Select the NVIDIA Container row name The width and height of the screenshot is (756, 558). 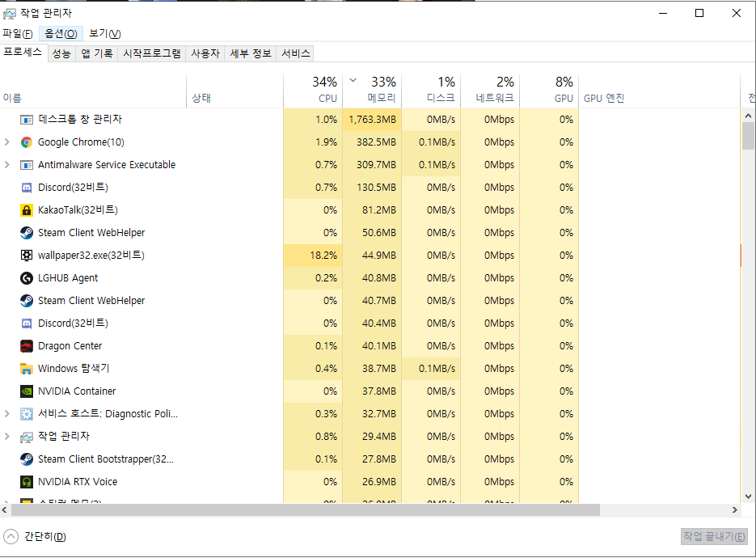[77, 391]
